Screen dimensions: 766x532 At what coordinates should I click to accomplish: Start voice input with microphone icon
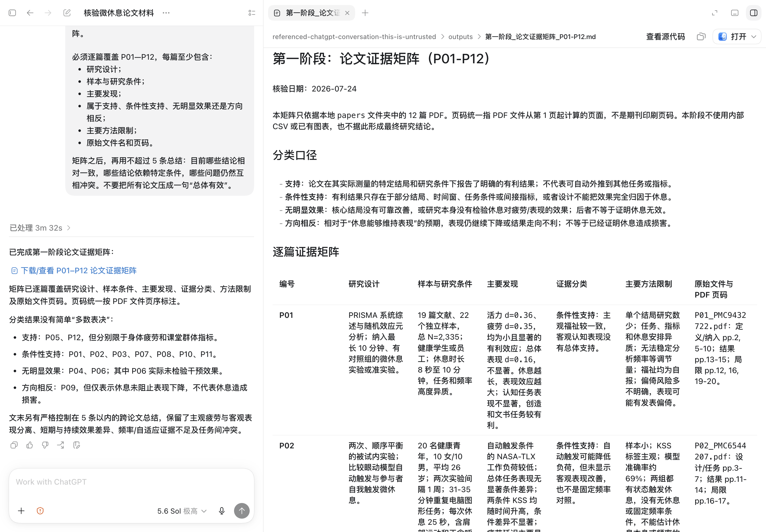(222, 511)
